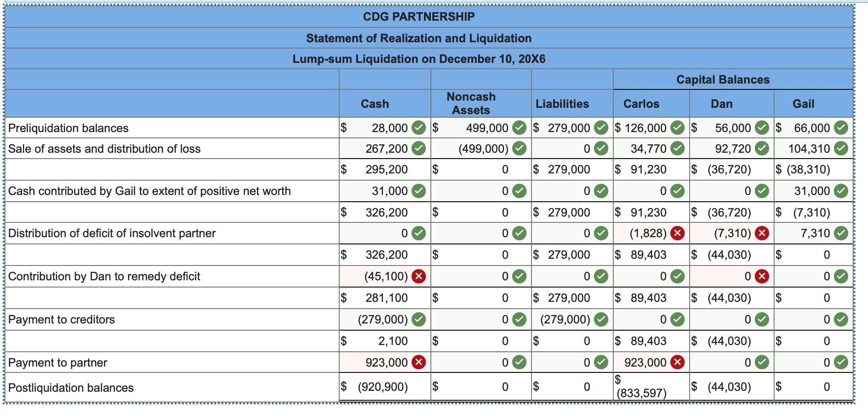Edit the Gail 104,310 loss field
868x416 pixels.
(x=814, y=149)
